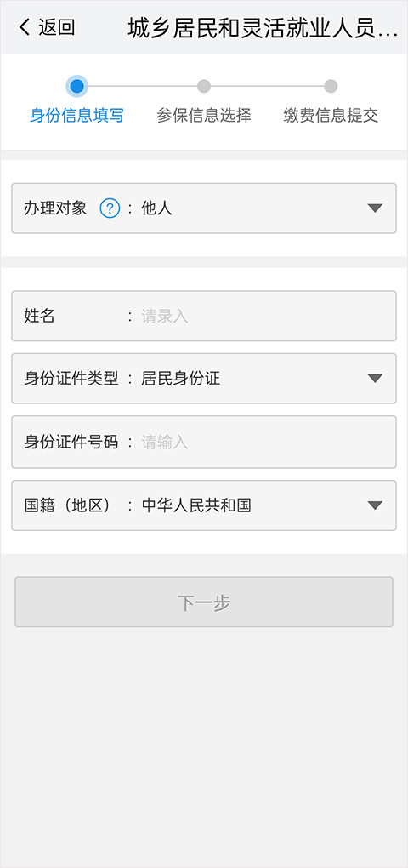Tap the back chevron icon
The width and height of the screenshot is (408, 868).
click(x=25, y=27)
